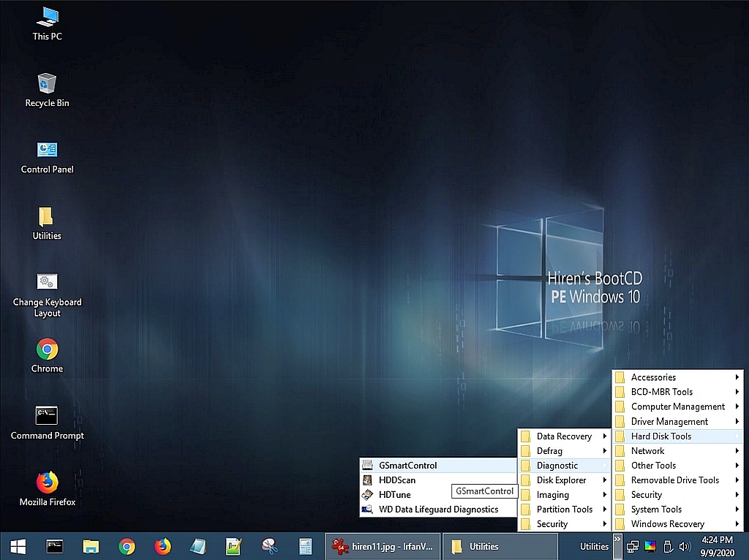Expand the Disk Explorer submenu

564,480
